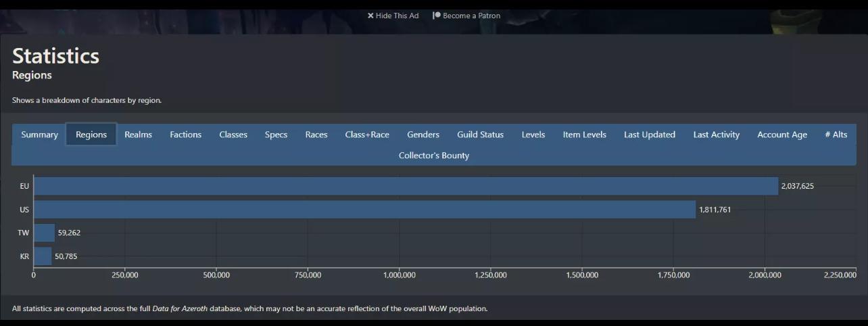
Task: Click the Regions subheading under Statistics
Action: coord(32,75)
